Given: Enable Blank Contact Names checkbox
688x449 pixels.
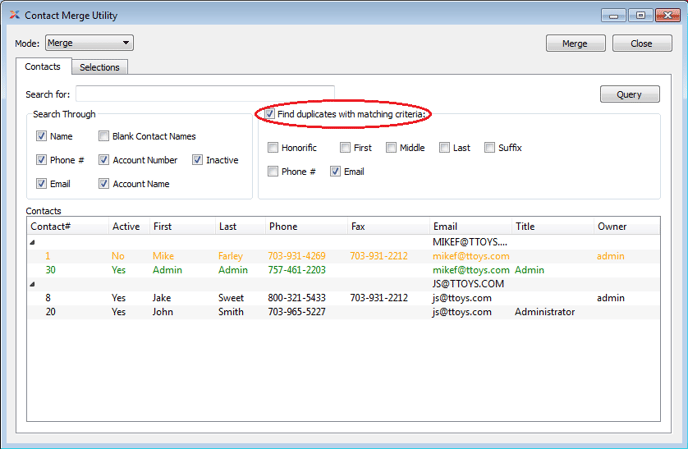Looking at the screenshot, I should click(104, 136).
